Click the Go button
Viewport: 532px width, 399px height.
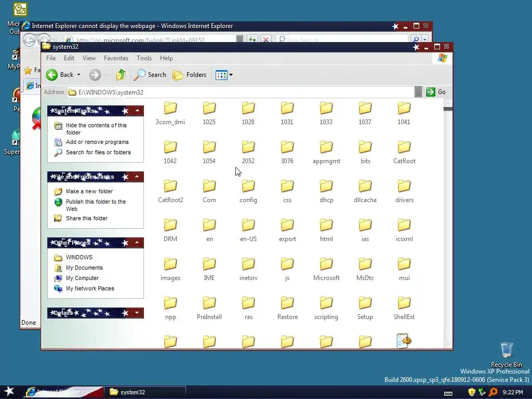436,92
